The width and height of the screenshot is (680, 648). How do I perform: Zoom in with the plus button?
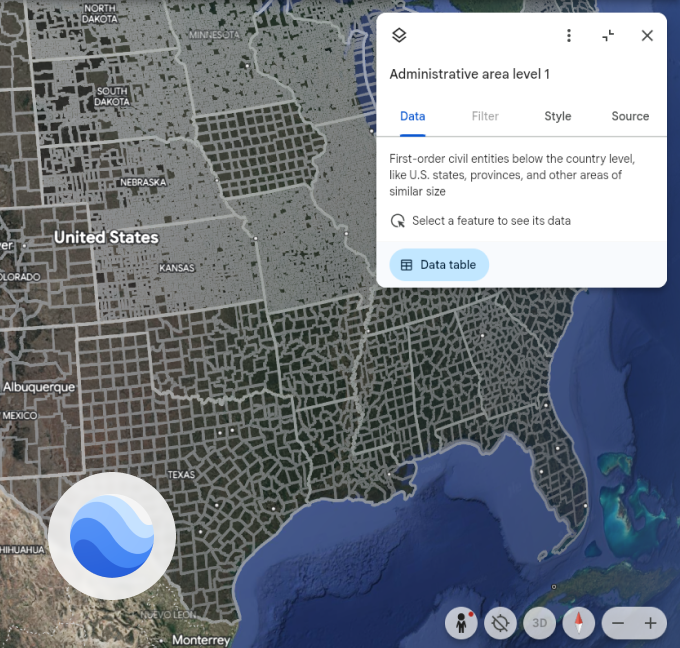(650, 623)
